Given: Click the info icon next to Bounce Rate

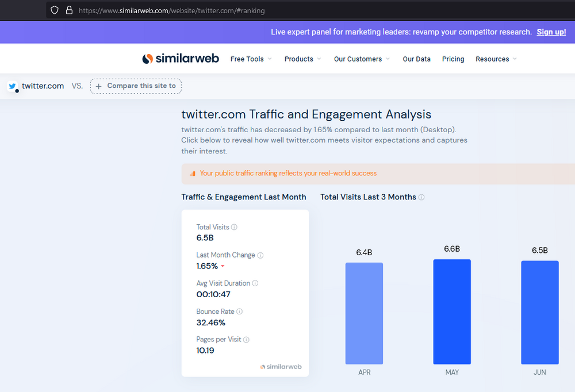Looking at the screenshot, I should tap(240, 312).
